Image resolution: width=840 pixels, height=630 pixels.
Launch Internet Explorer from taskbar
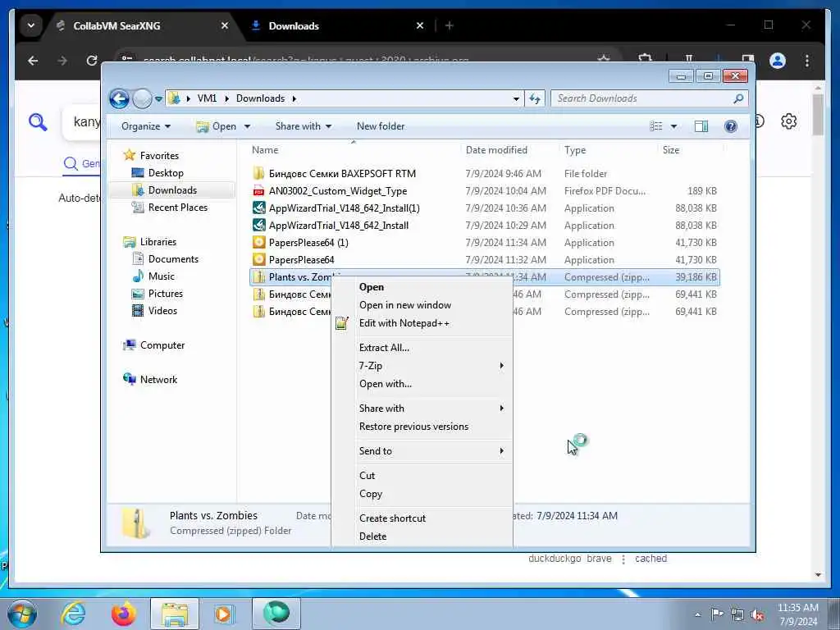[x=73, y=614]
